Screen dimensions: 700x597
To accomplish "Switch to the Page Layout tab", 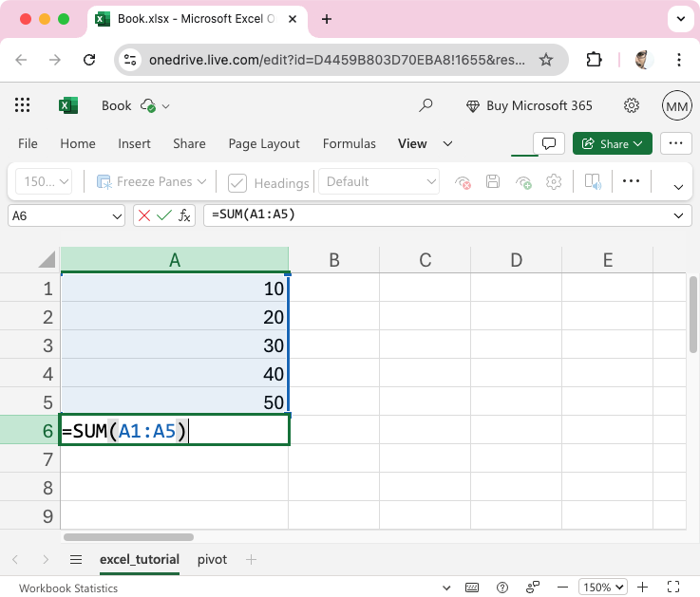I will point(264,143).
